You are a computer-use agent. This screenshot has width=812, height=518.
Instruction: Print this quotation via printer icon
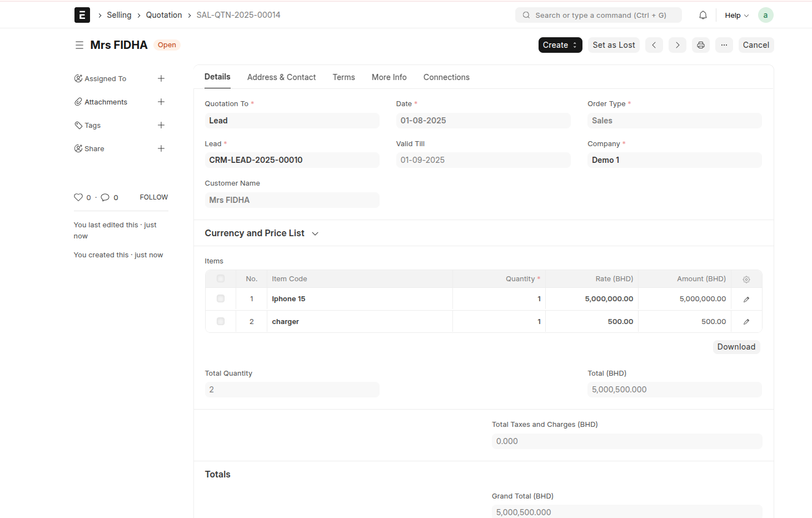[700, 45]
